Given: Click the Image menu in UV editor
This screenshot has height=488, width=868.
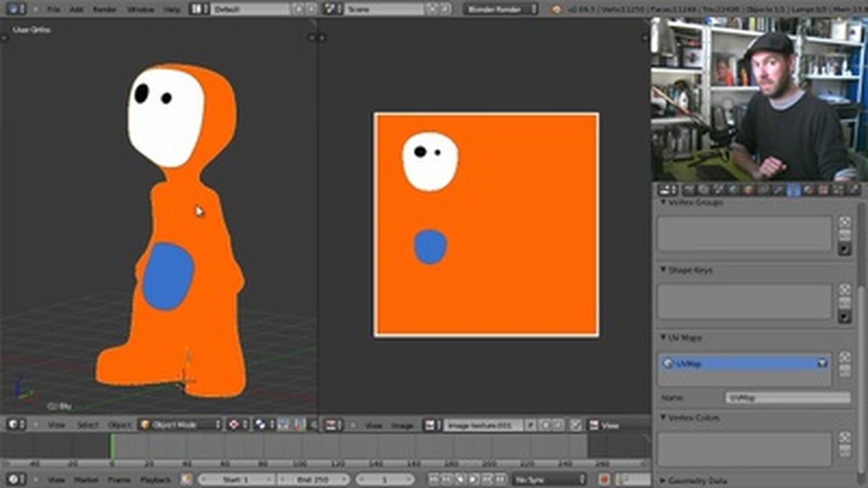Looking at the screenshot, I should coord(402,426).
